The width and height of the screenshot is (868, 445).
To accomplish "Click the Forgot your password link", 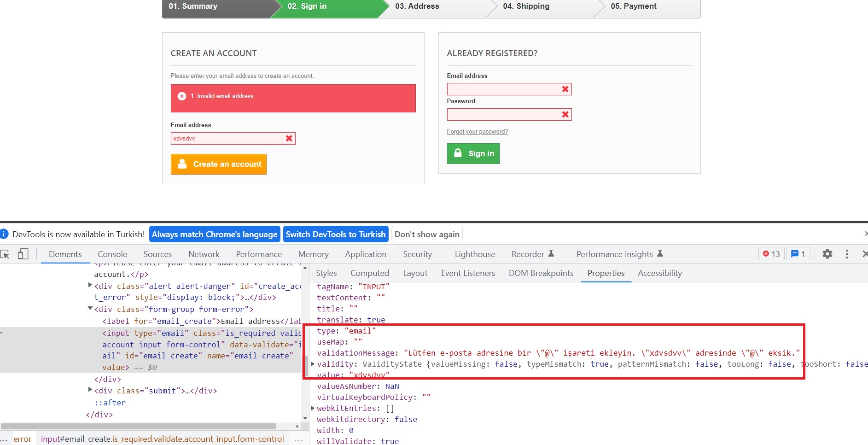I will (477, 132).
